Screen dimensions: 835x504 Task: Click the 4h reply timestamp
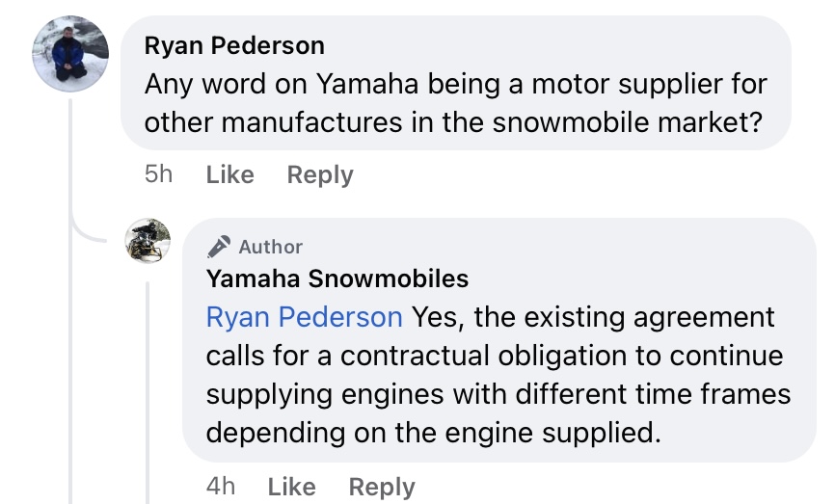click(220, 487)
